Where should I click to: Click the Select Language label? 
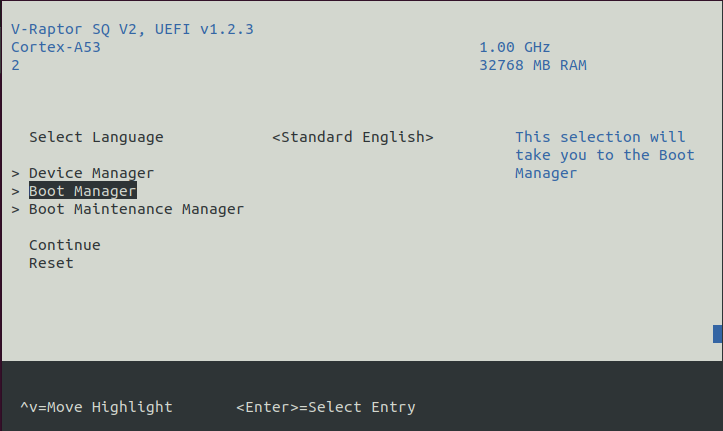96,137
